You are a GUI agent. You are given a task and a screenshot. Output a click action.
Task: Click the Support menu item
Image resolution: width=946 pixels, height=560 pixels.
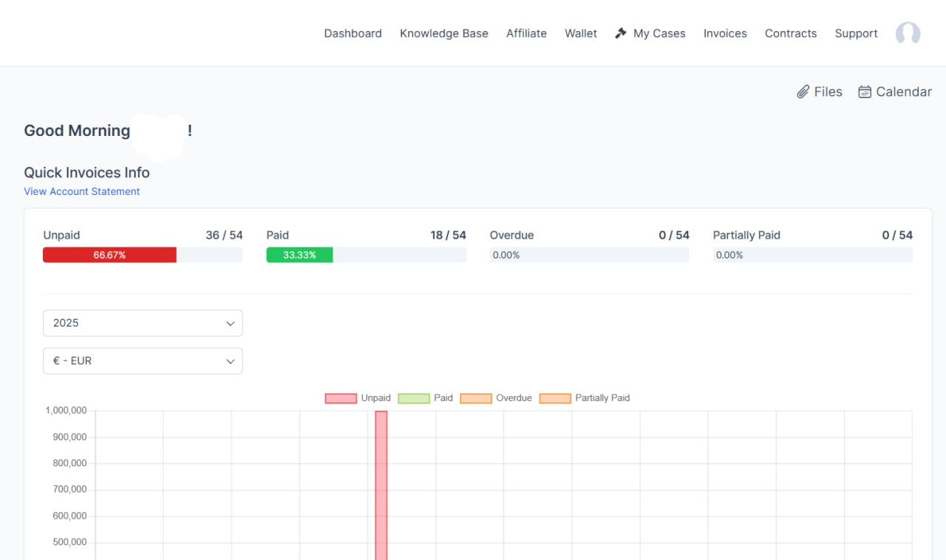[856, 33]
